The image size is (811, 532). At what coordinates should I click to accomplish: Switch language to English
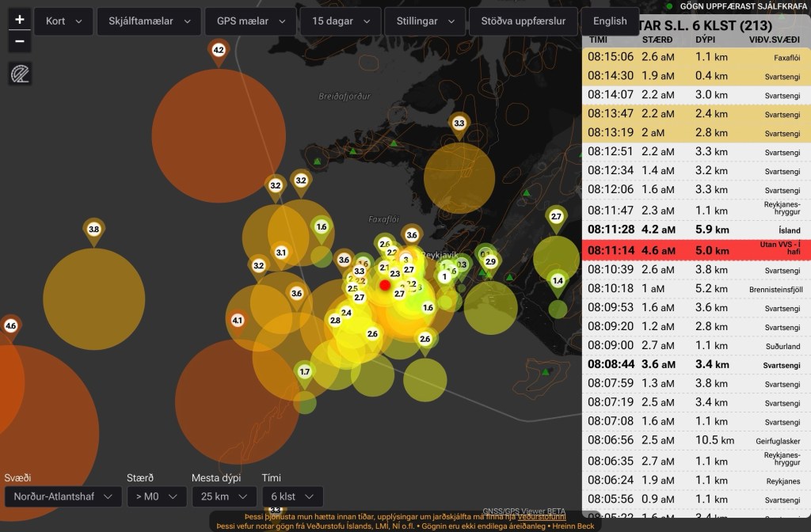[610, 21]
